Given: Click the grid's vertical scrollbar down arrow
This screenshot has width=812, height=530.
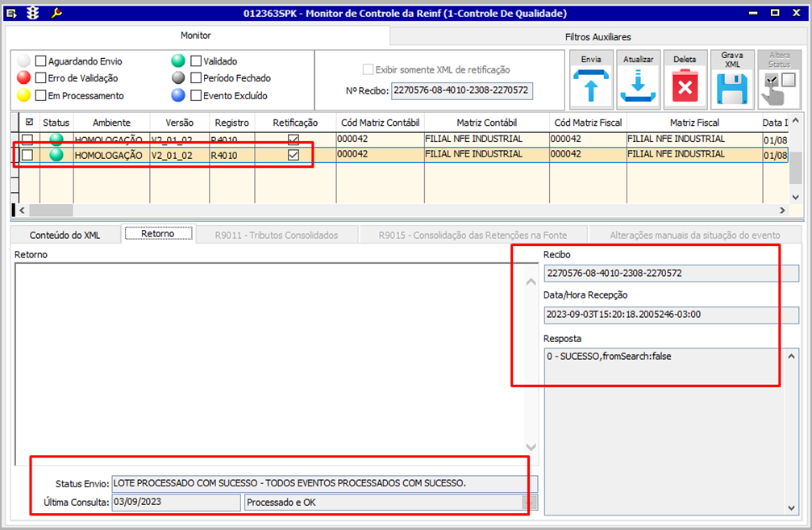Looking at the screenshot, I should point(795,197).
